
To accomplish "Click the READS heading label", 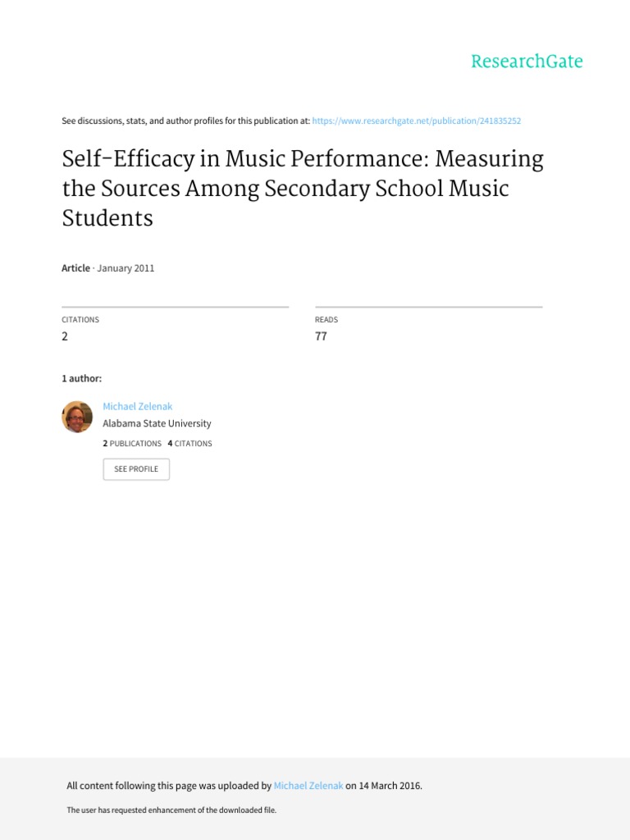I will pos(326,319).
